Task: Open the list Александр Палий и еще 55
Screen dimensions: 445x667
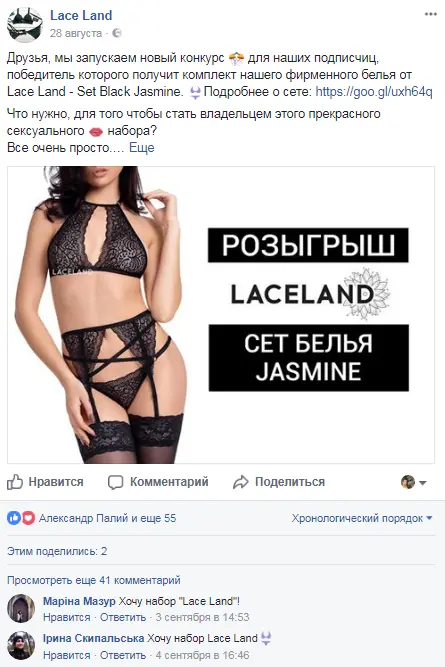Action: point(108,518)
